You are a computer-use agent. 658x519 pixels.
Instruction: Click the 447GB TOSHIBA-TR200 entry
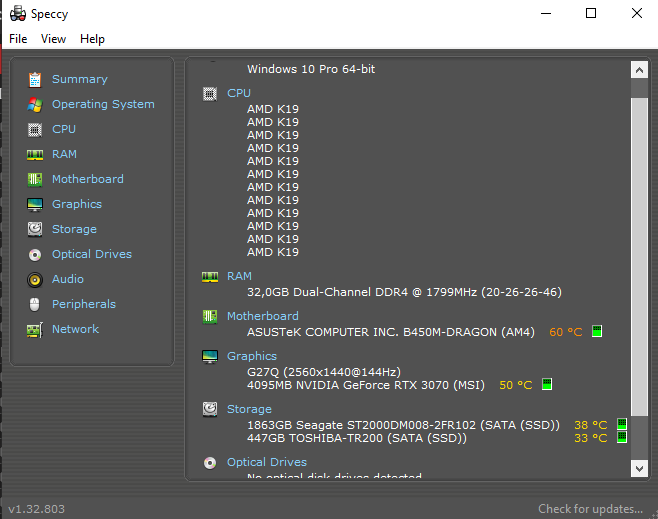click(357, 438)
